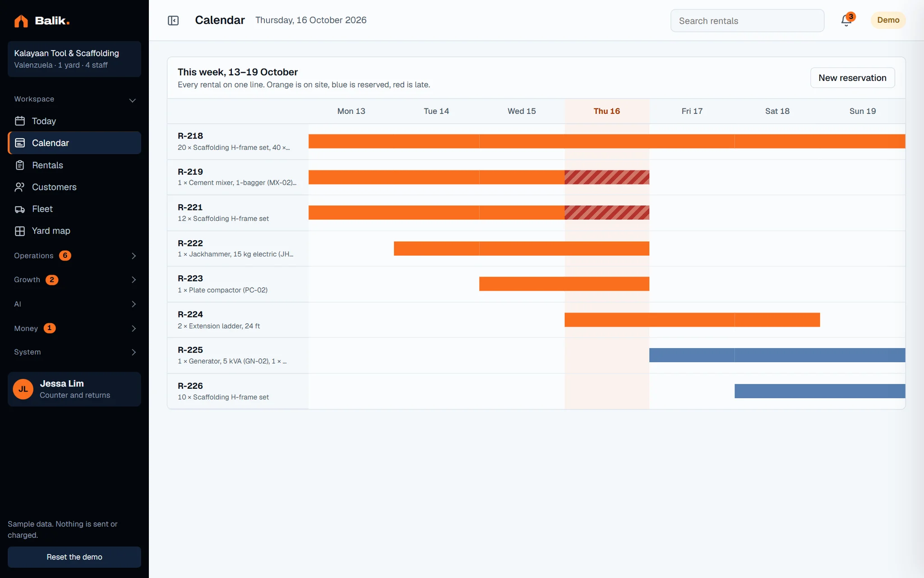Open the Jessa Lim user card
This screenshot has width=924, height=578.
74,389
